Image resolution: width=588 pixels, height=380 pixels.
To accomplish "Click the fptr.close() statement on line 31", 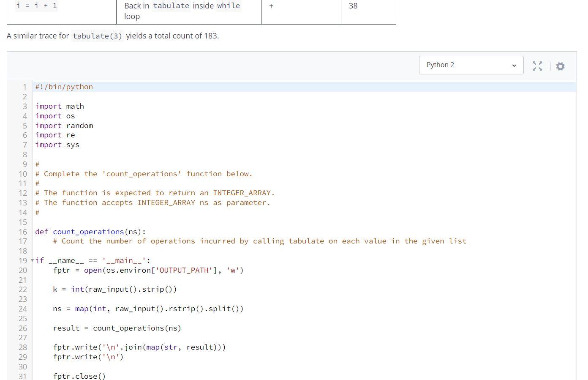I will point(79,376).
